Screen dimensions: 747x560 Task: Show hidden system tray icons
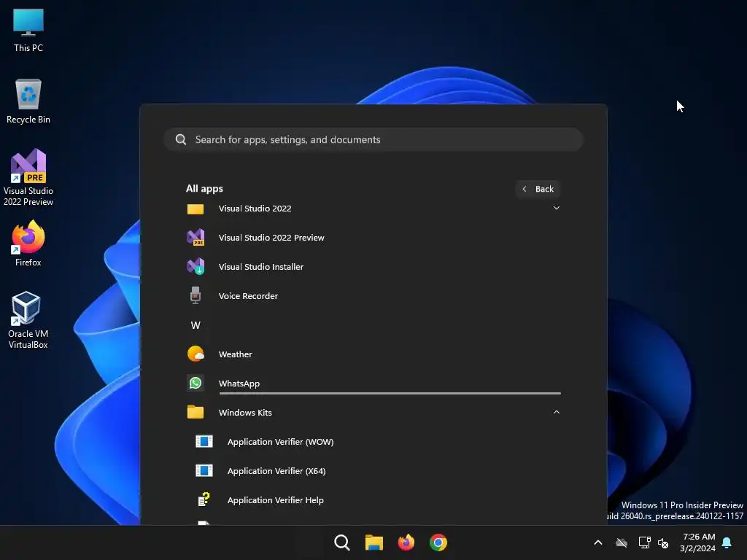click(x=598, y=542)
